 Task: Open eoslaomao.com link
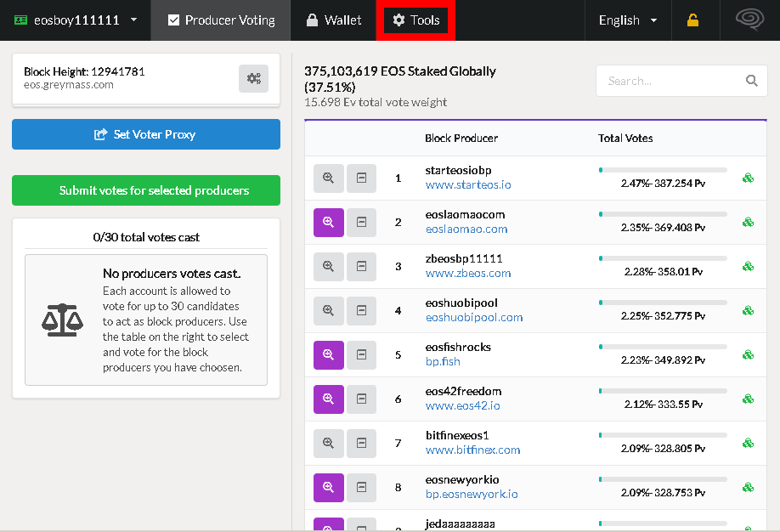coord(466,229)
